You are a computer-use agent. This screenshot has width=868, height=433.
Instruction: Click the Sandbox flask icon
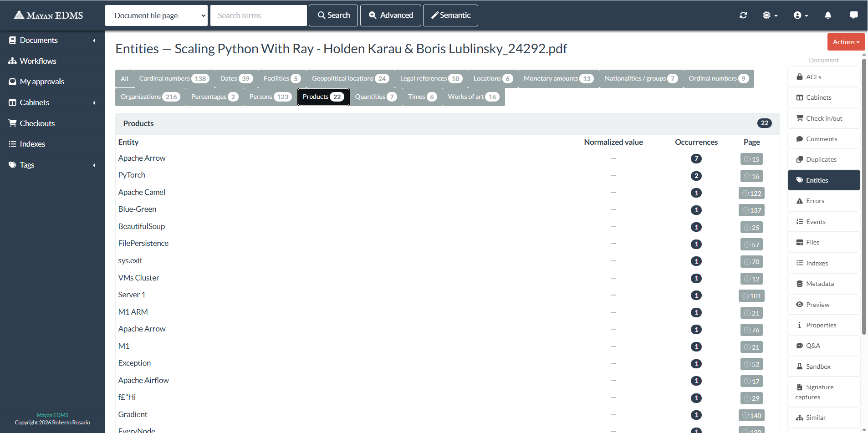[x=799, y=367]
